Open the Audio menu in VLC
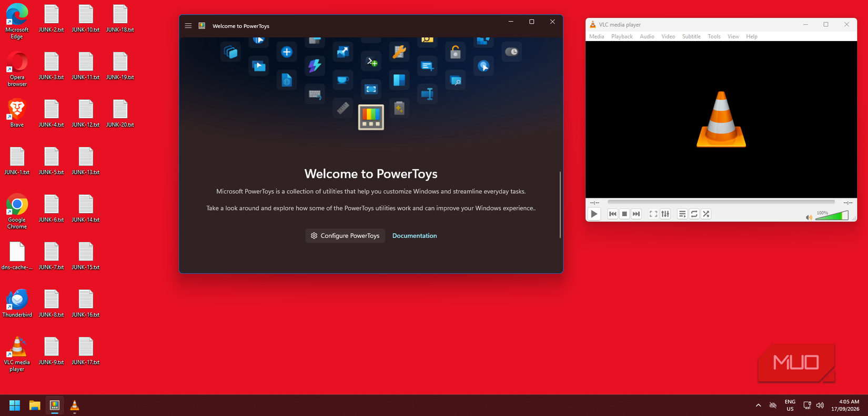Screen dimensions: 868x416 tap(647, 36)
